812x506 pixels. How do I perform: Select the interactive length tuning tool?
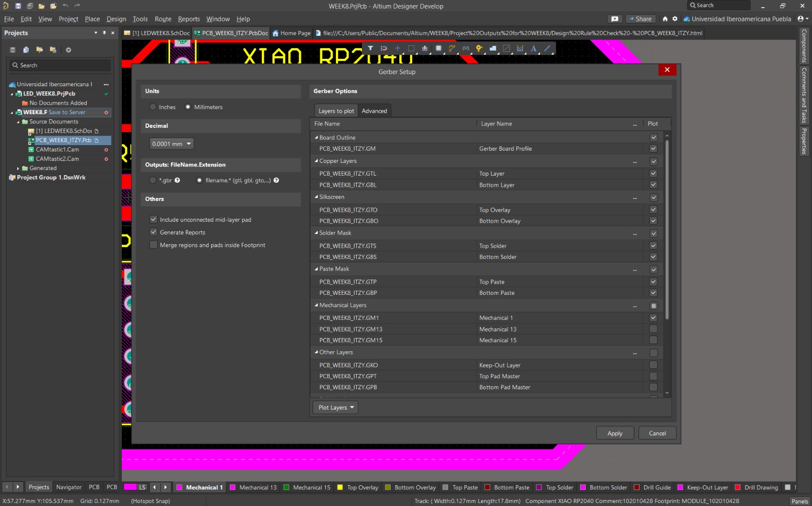click(x=465, y=49)
